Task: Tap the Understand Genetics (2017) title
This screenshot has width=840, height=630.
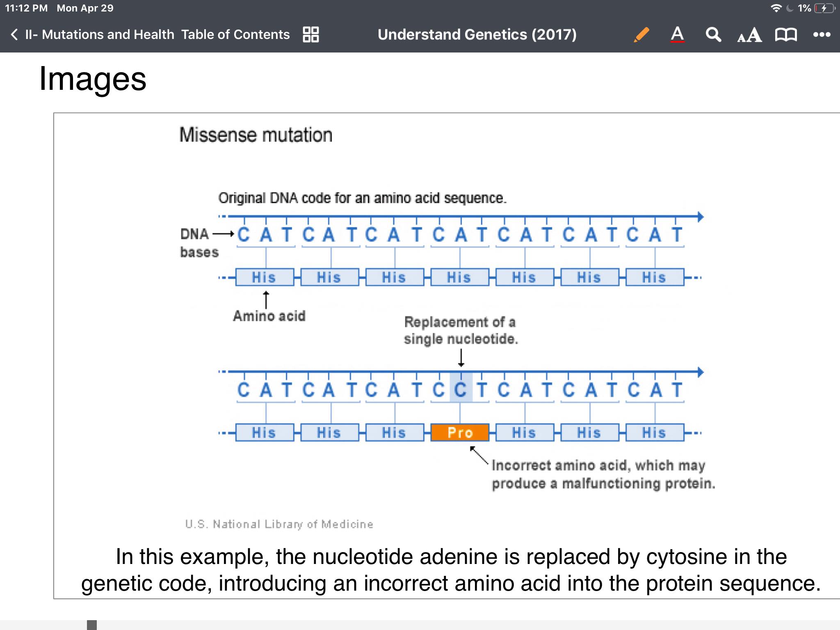Action: [x=477, y=34]
